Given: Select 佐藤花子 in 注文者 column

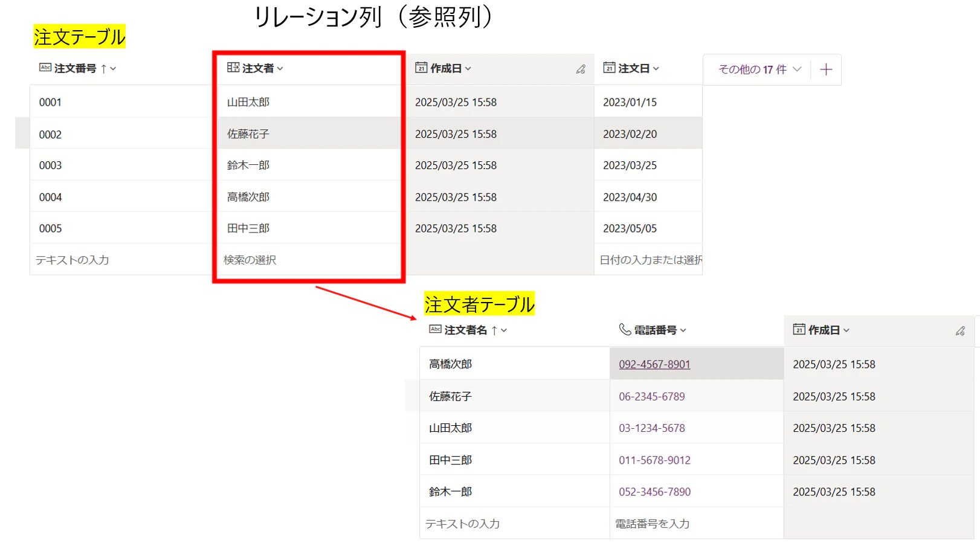Looking at the screenshot, I should [x=309, y=134].
